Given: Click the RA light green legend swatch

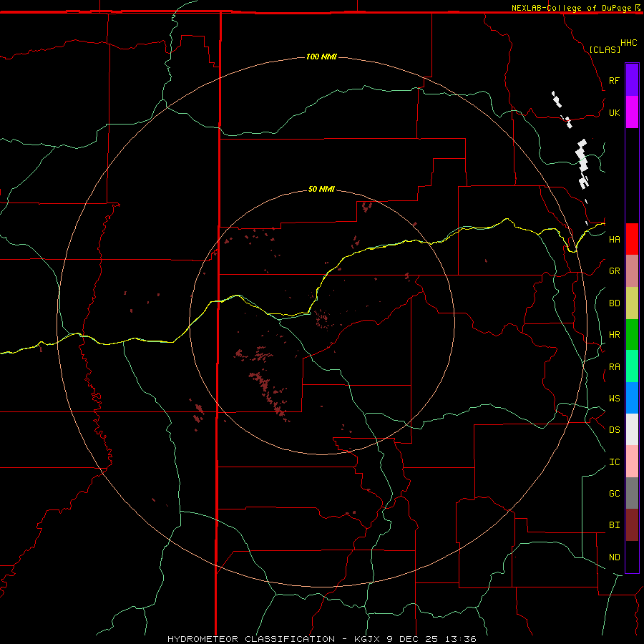Looking at the screenshot, I should [x=632, y=366].
